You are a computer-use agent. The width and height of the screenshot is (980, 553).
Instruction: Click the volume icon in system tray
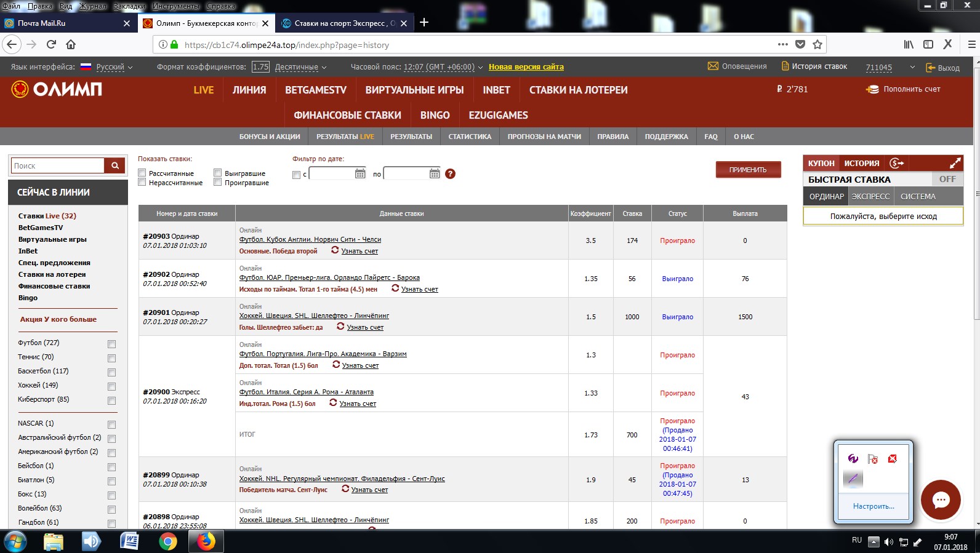coord(888,542)
